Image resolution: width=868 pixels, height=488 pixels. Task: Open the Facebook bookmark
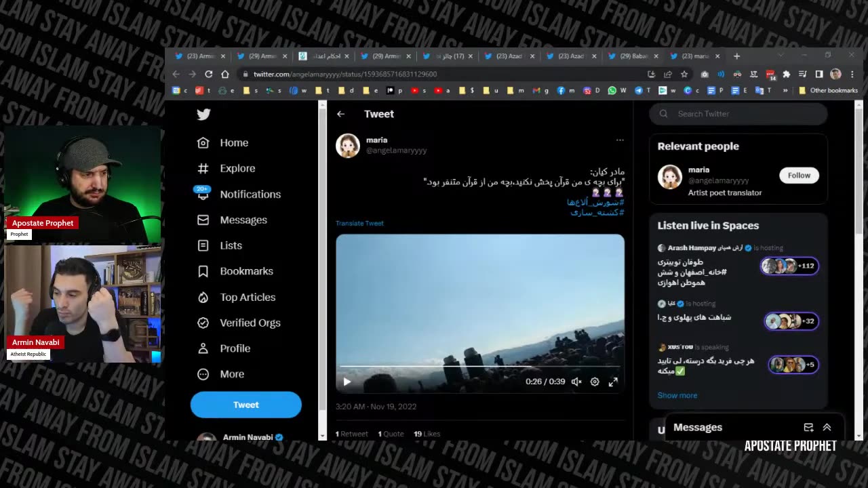(566, 90)
